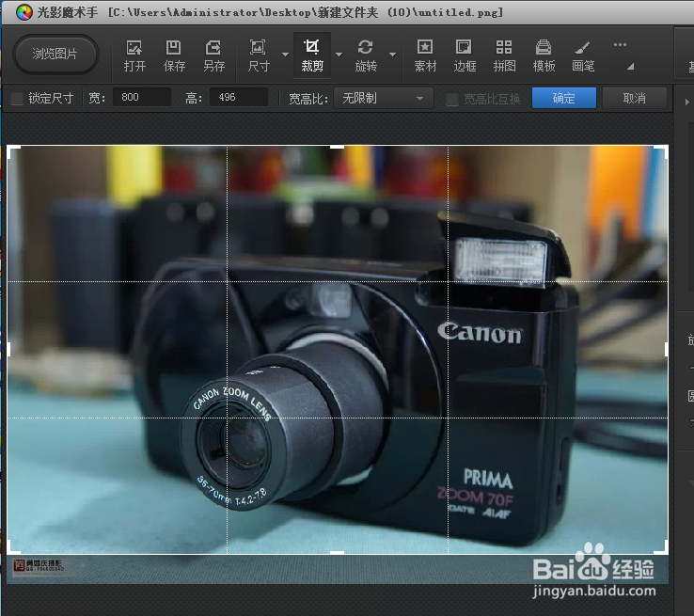Screen dimensions: 694x616
Task: Click the 浏览图片 browse pictures button
Action: click(x=55, y=54)
